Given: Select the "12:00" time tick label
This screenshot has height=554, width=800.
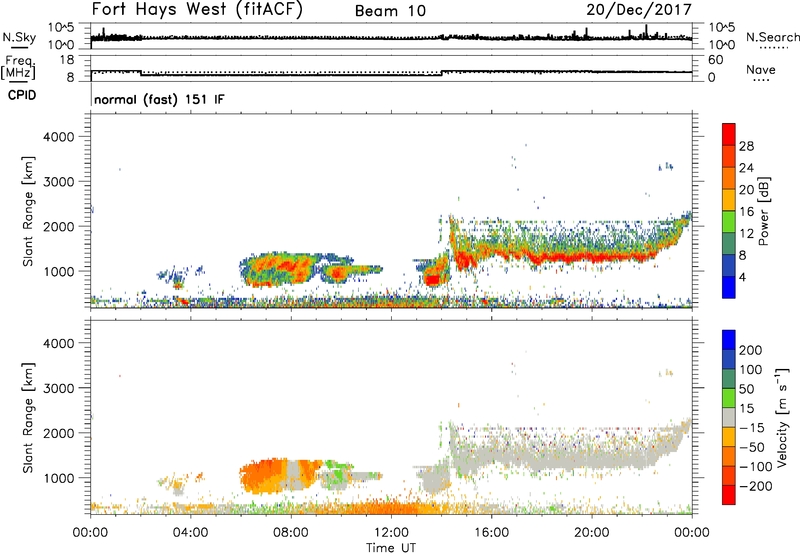Looking at the screenshot, I should click(x=391, y=533).
